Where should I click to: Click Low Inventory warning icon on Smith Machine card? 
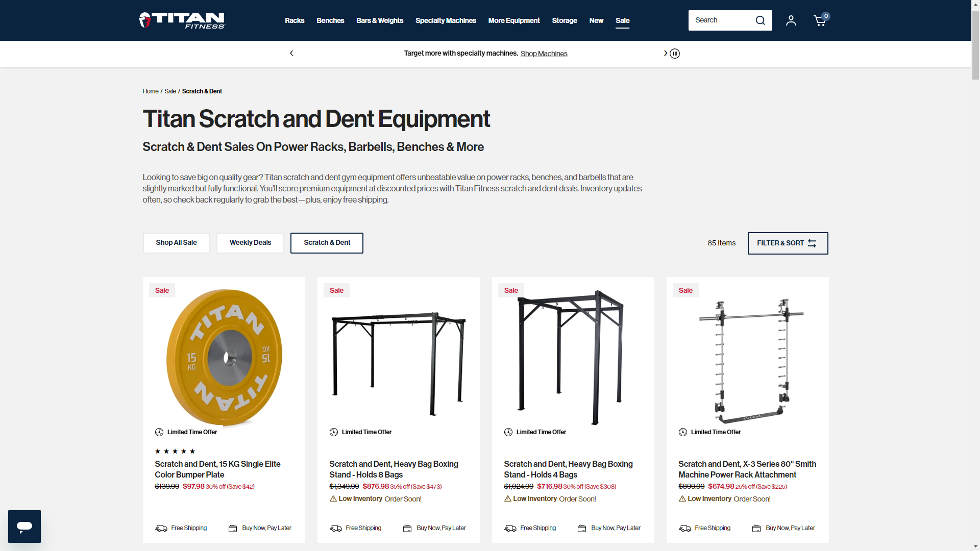682,498
